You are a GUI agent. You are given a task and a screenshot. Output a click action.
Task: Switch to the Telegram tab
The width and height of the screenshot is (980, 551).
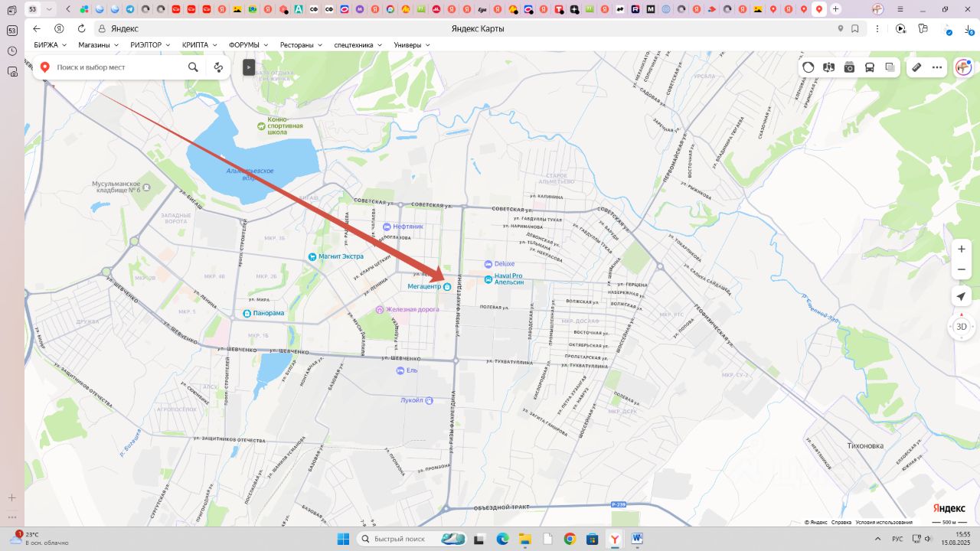coord(129,9)
